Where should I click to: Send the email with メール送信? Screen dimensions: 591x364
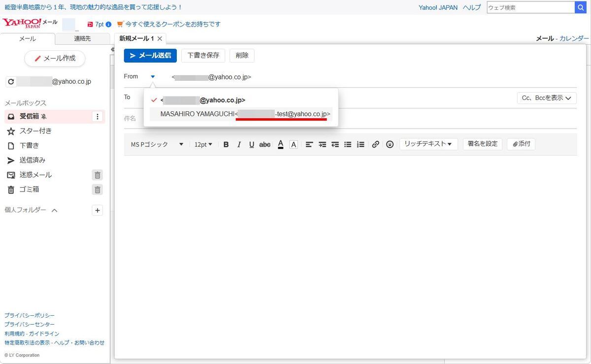click(150, 56)
